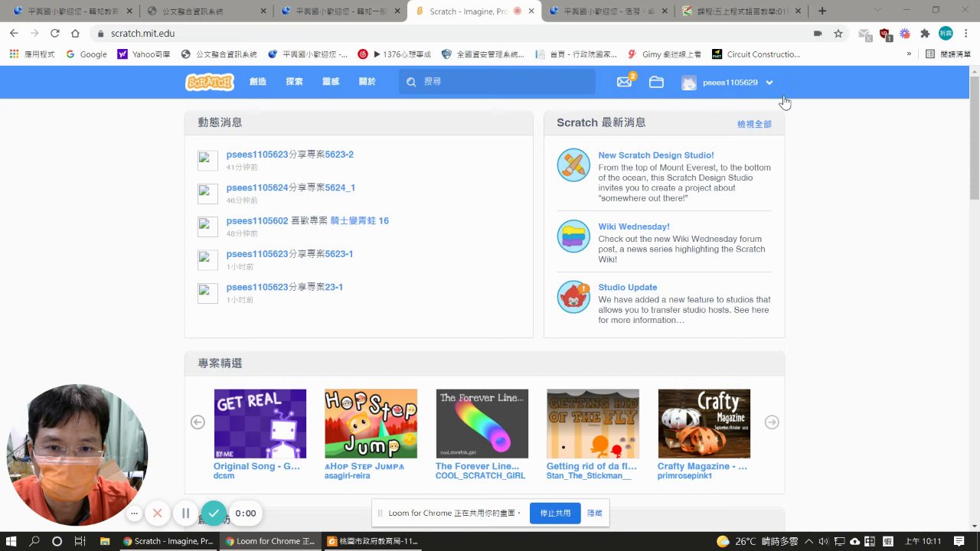980x551 pixels.
Task: Cancel the Loom recording with the red X
Action: (x=158, y=514)
